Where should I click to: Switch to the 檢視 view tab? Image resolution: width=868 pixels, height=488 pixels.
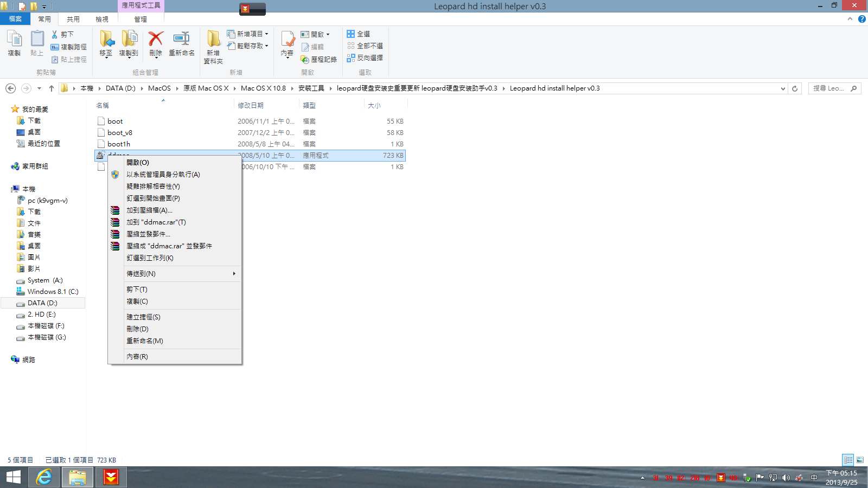(x=102, y=19)
